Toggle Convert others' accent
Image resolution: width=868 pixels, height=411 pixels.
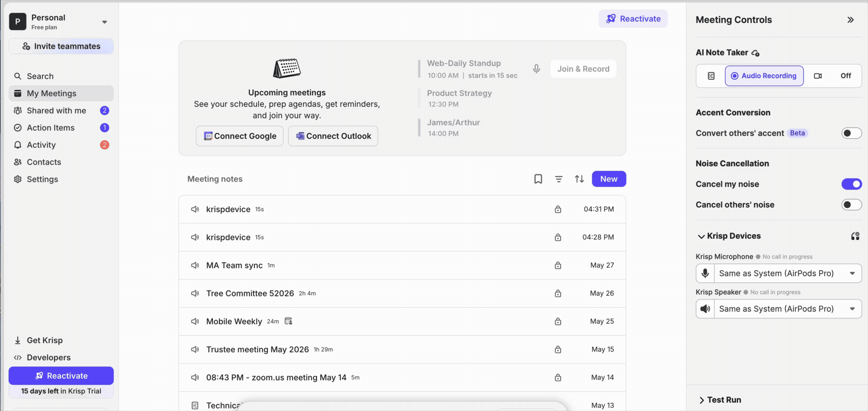pos(851,133)
